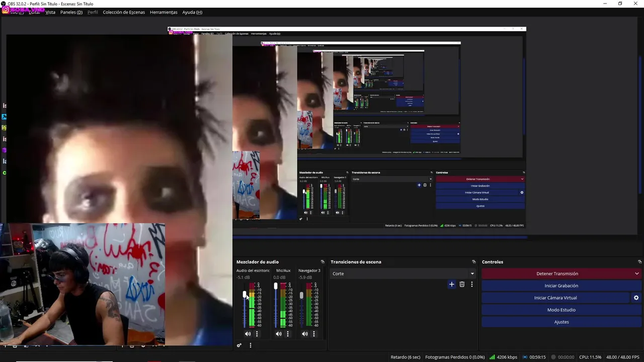This screenshot has height=362, width=644.
Task: Click the Transiciones de escena panel title
Action: point(356,262)
